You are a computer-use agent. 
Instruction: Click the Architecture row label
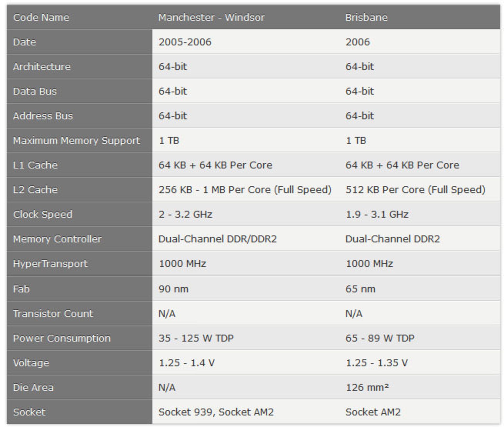42,67
